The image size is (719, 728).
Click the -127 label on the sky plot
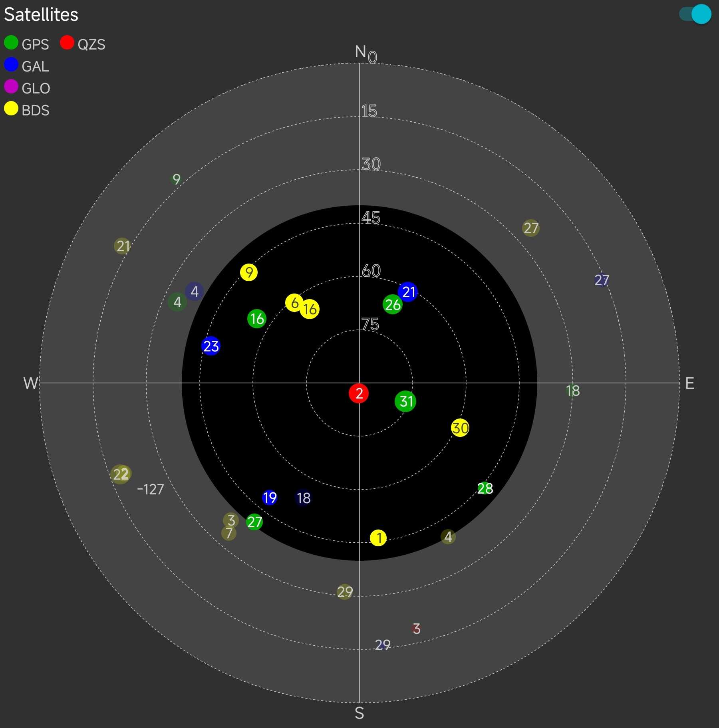pyautogui.click(x=151, y=489)
